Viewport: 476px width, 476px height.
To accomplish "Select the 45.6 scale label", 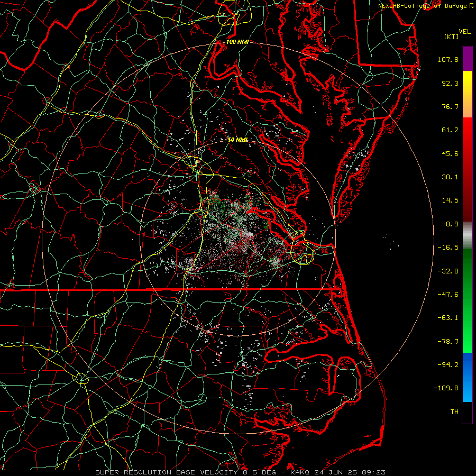I will (x=450, y=153).
